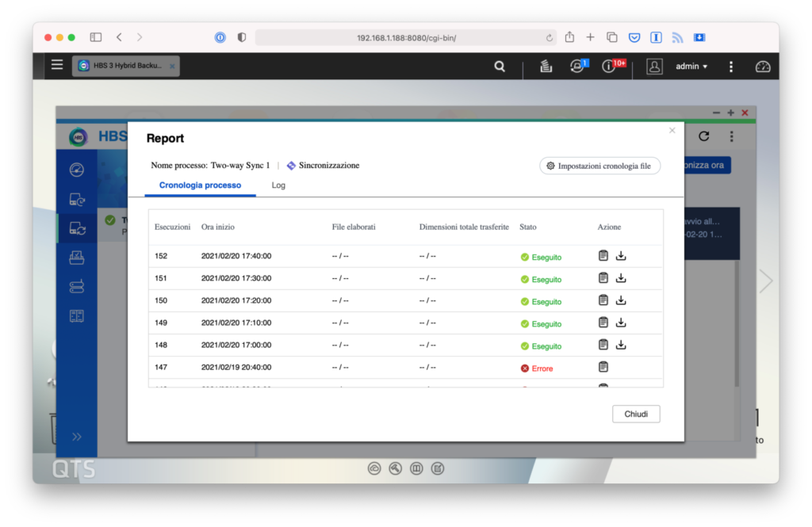Open QTS more options vertical dots
This screenshot has width=812, height=527.
point(731,67)
